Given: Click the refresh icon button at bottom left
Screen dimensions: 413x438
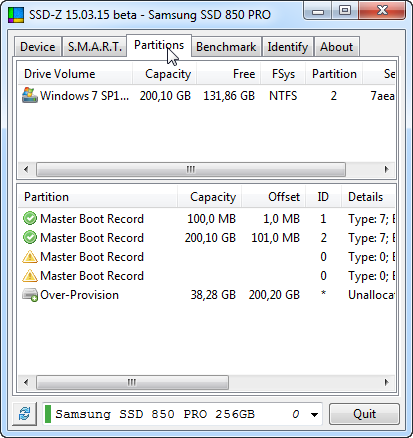Looking at the screenshot, I should point(24,414).
